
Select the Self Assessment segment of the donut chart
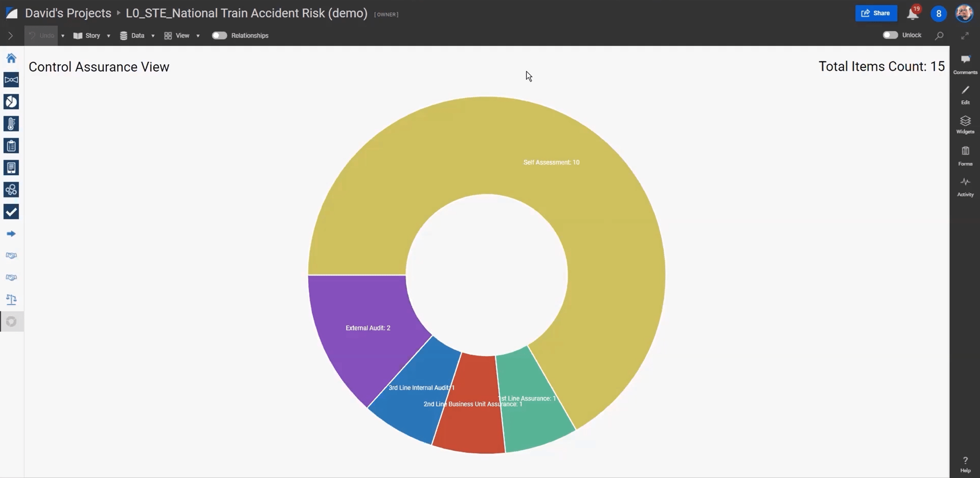pos(551,162)
